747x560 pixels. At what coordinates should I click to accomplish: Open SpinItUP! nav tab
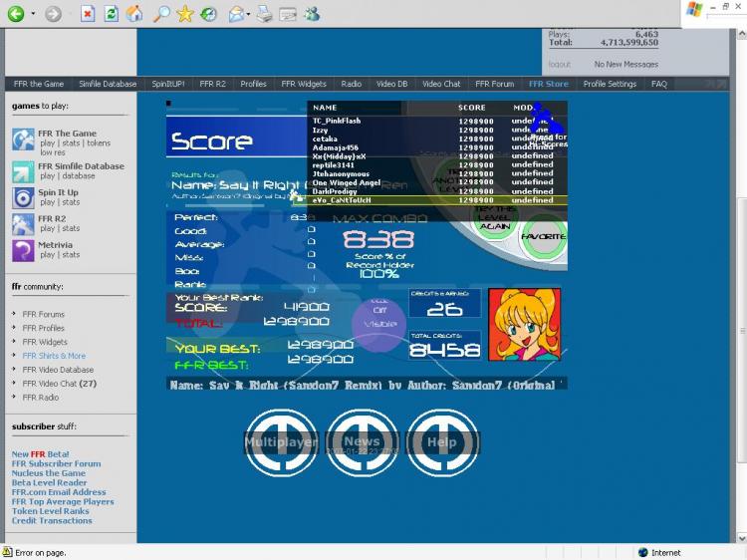tap(168, 84)
